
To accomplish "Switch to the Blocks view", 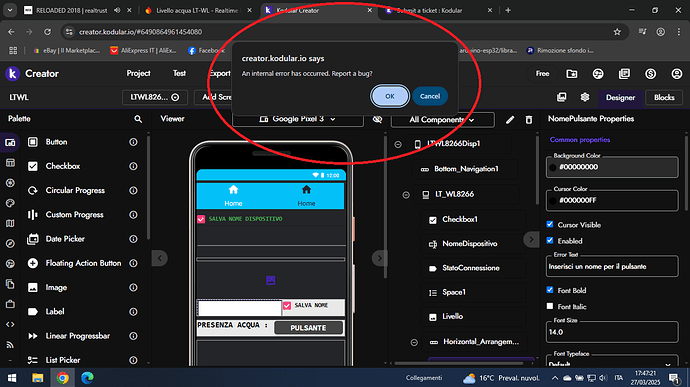I will coord(664,97).
